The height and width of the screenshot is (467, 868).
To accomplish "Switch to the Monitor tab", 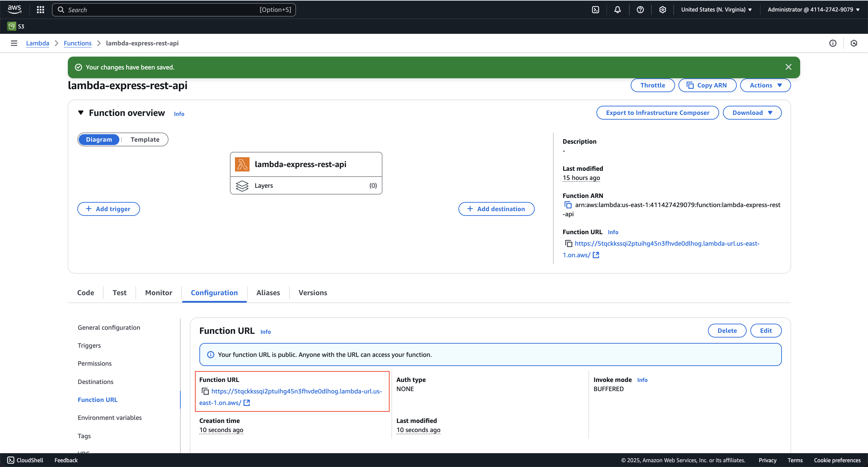I will pyautogui.click(x=158, y=292).
